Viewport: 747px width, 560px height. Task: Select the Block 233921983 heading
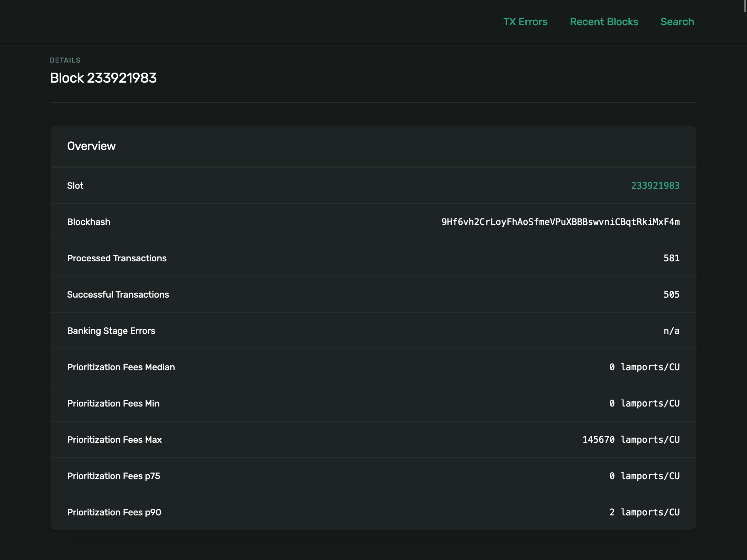pyautogui.click(x=103, y=78)
